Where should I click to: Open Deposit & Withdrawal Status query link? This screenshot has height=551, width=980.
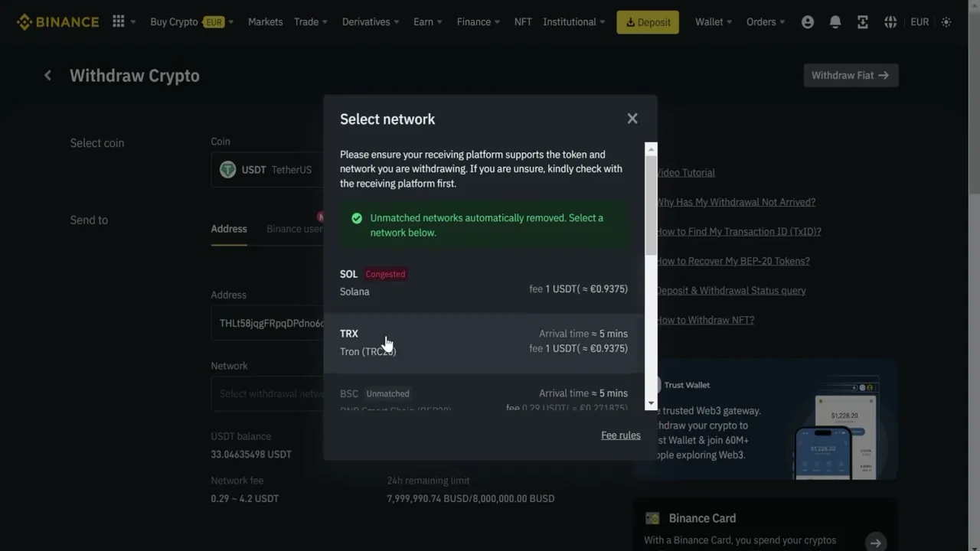[731, 291]
